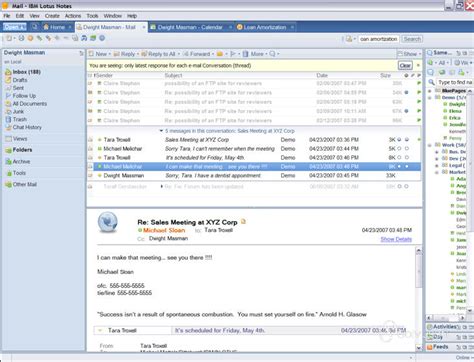This screenshot has height=362, width=474.
Task: Close the Dwight Masman - Mail tab
Action: pyautogui.click(x=144, y=27)
